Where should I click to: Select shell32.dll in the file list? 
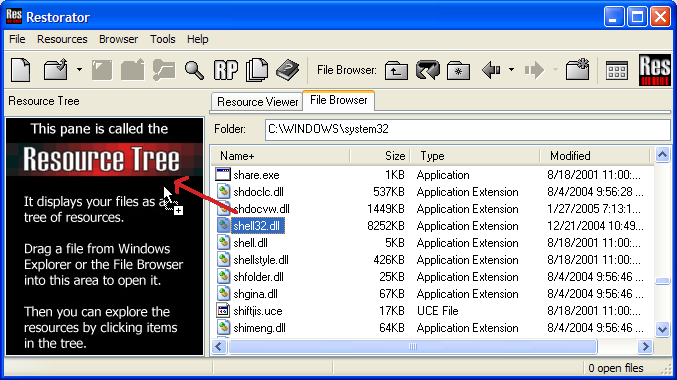click(257, 226)
